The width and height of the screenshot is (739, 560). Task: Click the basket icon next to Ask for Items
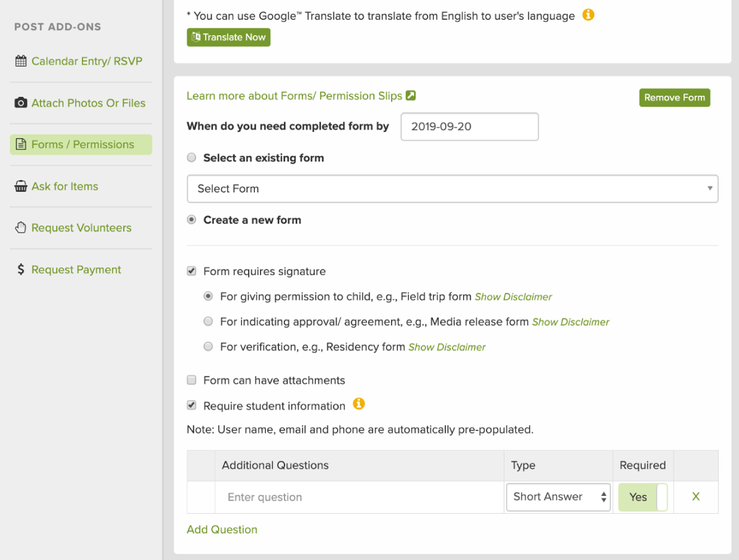(20, 186)
